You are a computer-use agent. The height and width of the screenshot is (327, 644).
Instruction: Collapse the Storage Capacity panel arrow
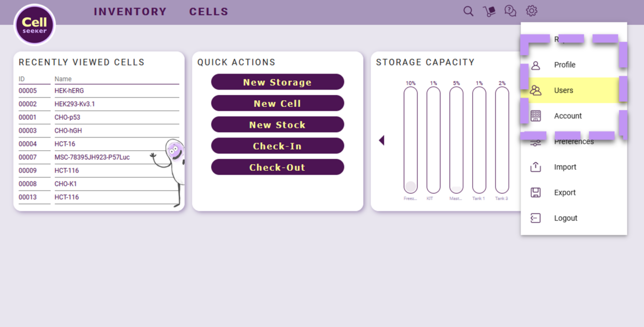pos(382,140)
